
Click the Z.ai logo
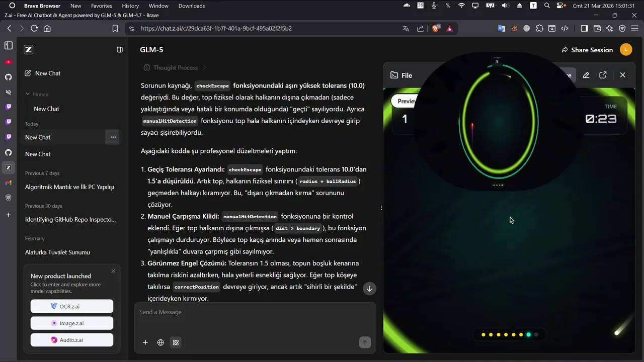point(29,50)
